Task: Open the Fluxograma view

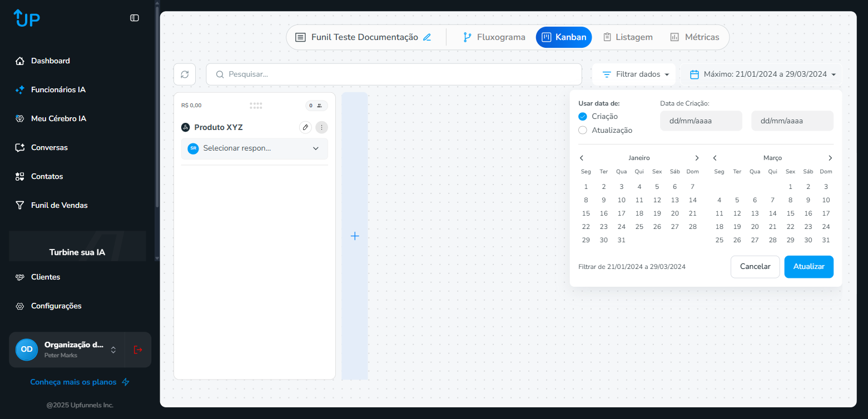Action: tap(494, 37)
